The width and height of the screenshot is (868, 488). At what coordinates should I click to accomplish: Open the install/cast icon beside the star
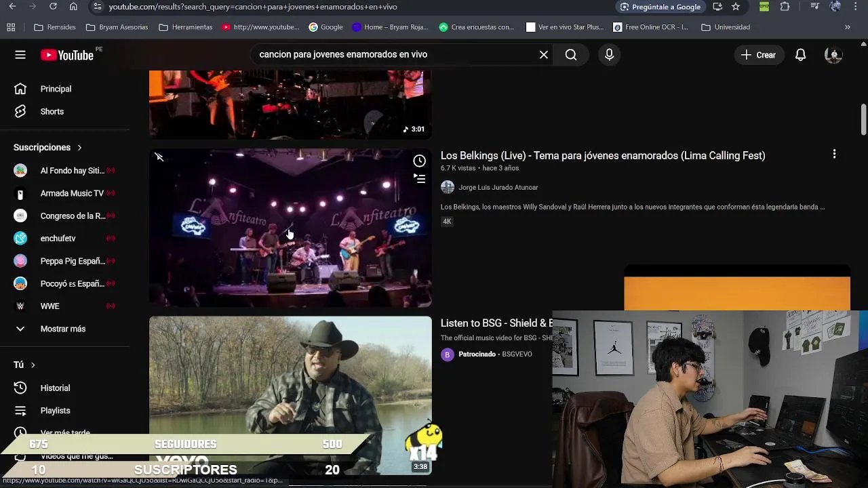click(x=717, y=7)
